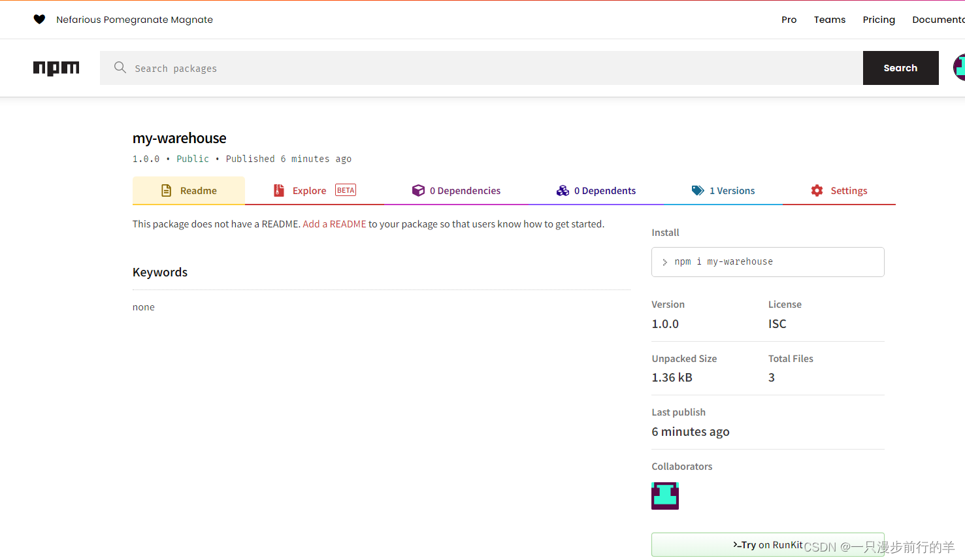The image size is (965, 560).
Task: Click the Explore tab zip-file icon
Action: (x=278, y=191)
